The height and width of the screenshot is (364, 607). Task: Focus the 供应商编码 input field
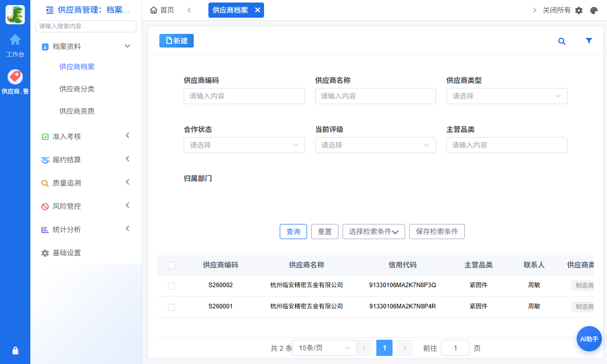tap(244, 96)
